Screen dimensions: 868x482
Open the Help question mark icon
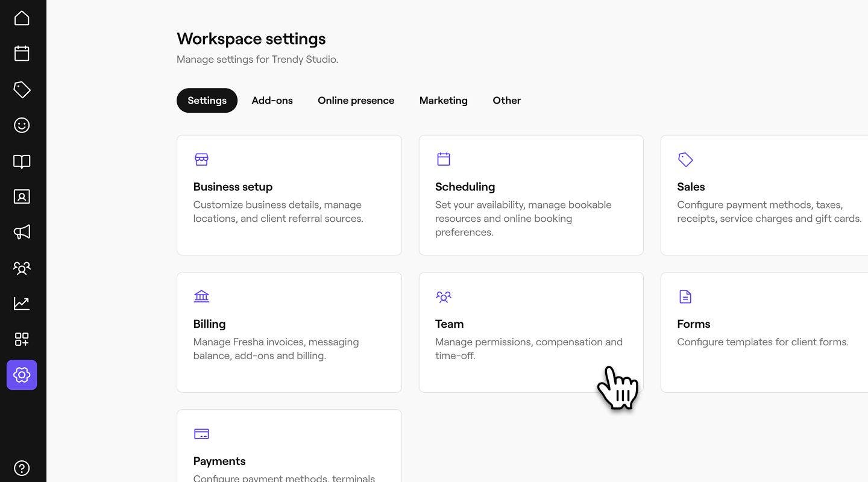(22, 468)
